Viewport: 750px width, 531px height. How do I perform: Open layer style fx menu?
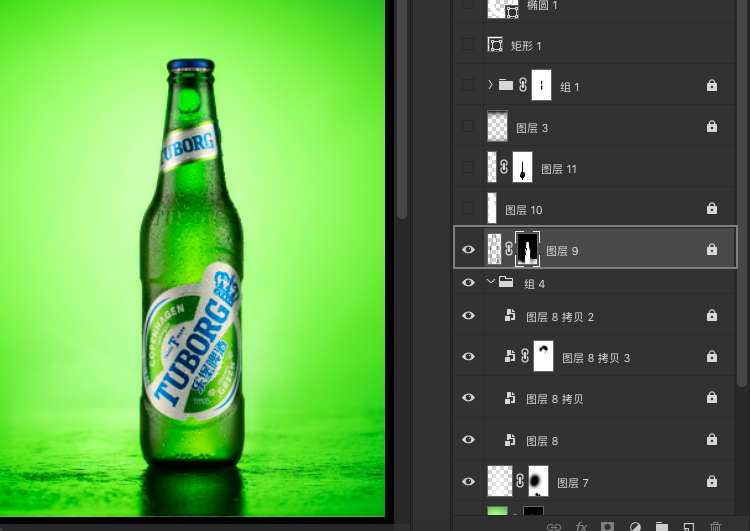click(x=581, y=527)
